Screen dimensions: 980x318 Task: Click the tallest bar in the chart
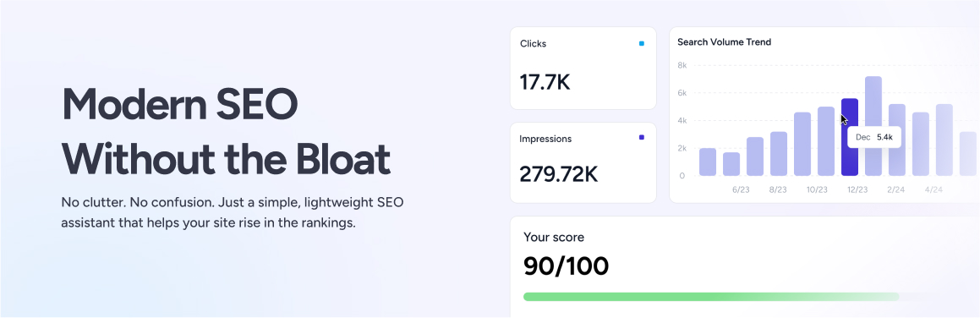click(x=873, y=126)
